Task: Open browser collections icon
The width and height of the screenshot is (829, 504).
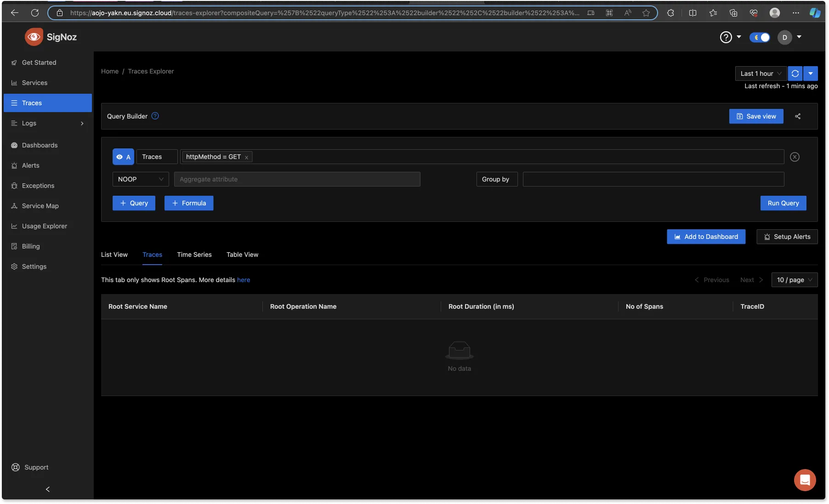Action: [x=733, y=13]
